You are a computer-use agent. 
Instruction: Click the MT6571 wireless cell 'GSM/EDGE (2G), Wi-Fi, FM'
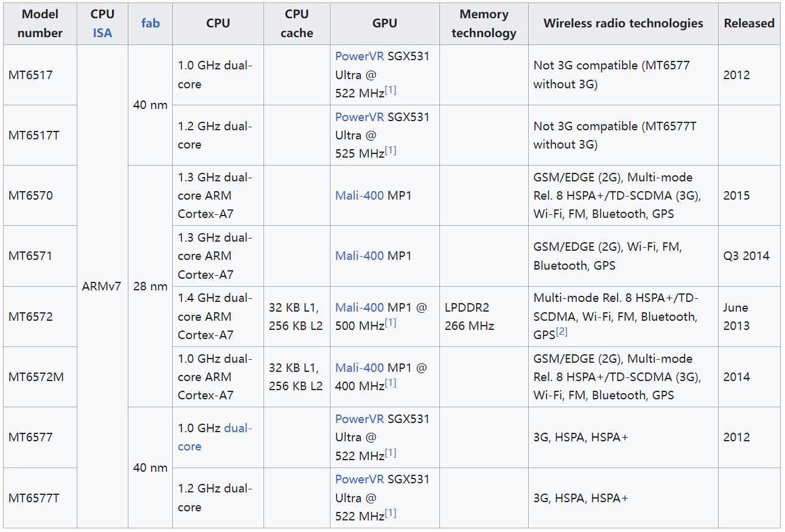[623, 256]
